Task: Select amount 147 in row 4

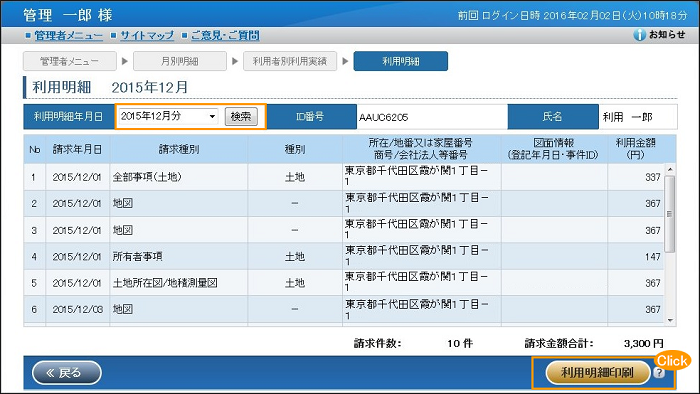Action: (x=652, y=257)
